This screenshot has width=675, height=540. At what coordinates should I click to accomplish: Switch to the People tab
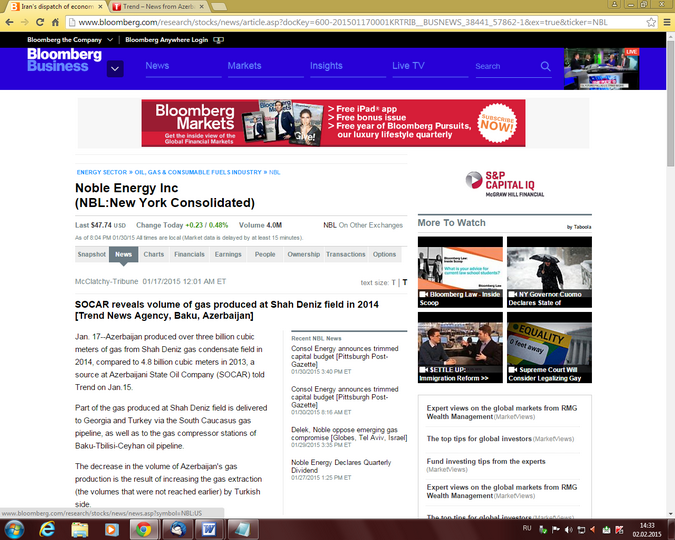[265, 254]
